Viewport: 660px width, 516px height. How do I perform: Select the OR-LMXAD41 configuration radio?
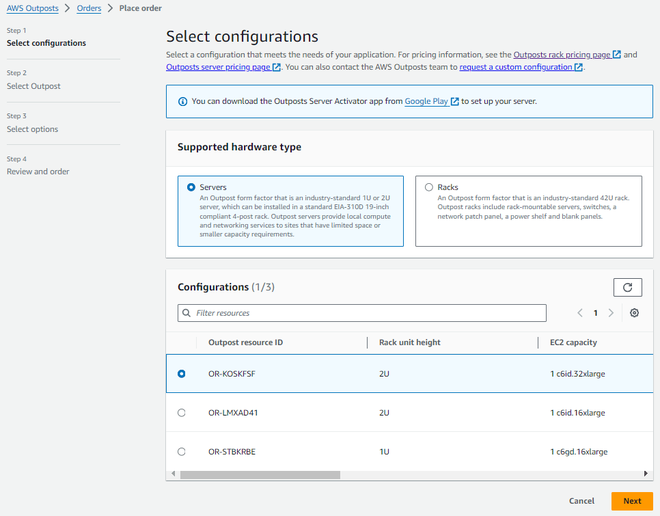pyautogui.click(x=181, y=412)
